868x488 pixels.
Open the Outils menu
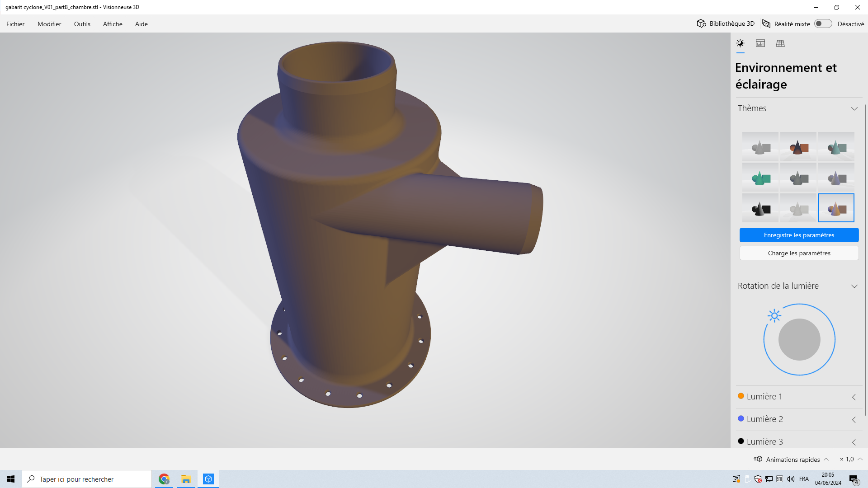[x=82, y=24]
